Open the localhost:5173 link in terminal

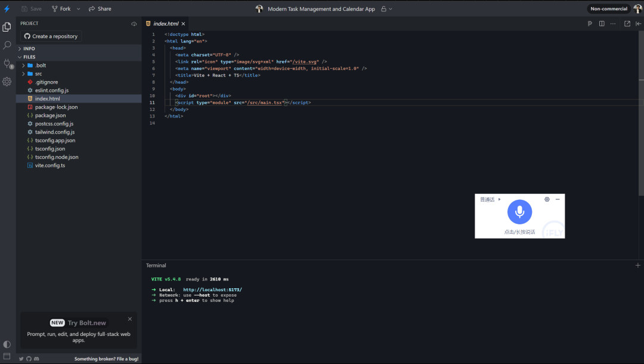tap(212, 289)
